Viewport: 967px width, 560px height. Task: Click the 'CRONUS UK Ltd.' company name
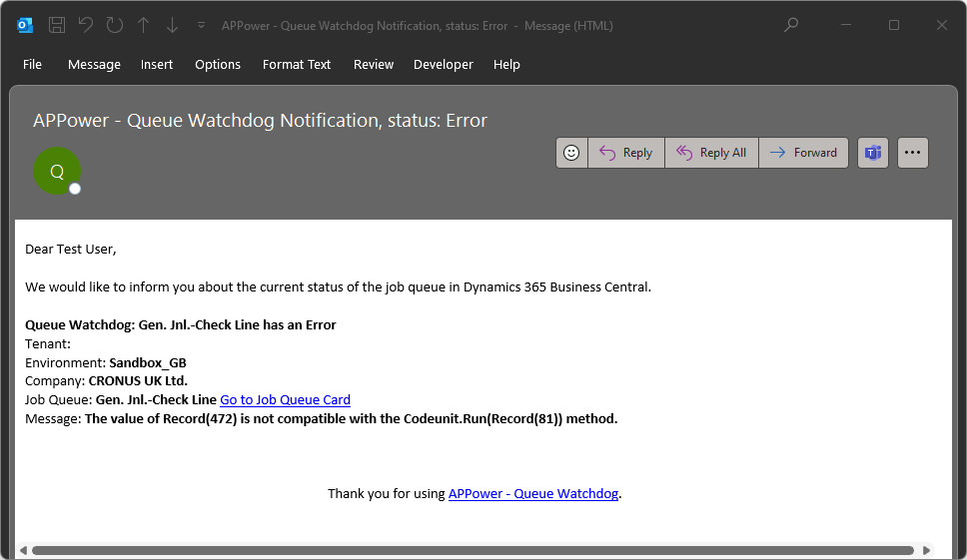click(x=138, y=380)
